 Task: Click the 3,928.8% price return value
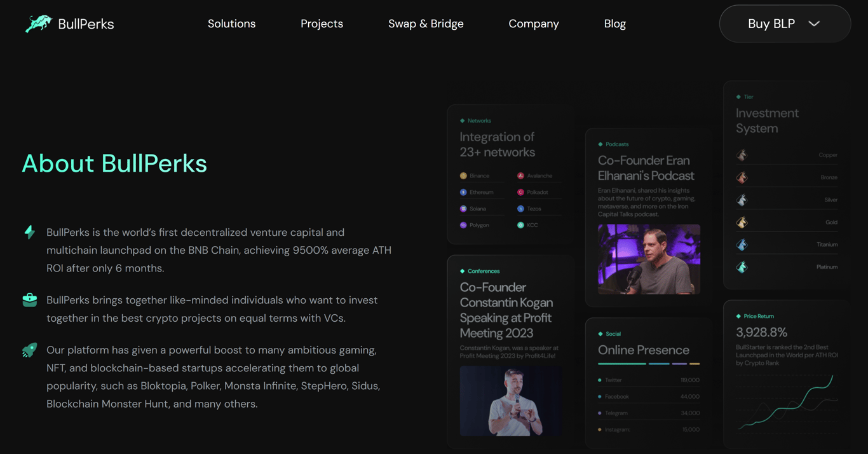(x=761, y=332)
